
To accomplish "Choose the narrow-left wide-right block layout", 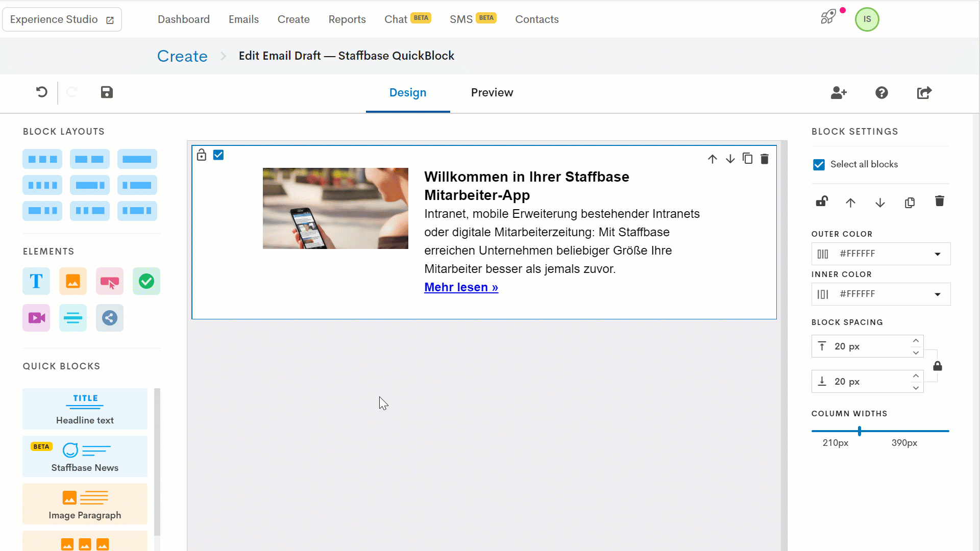I will pos(137,185).
